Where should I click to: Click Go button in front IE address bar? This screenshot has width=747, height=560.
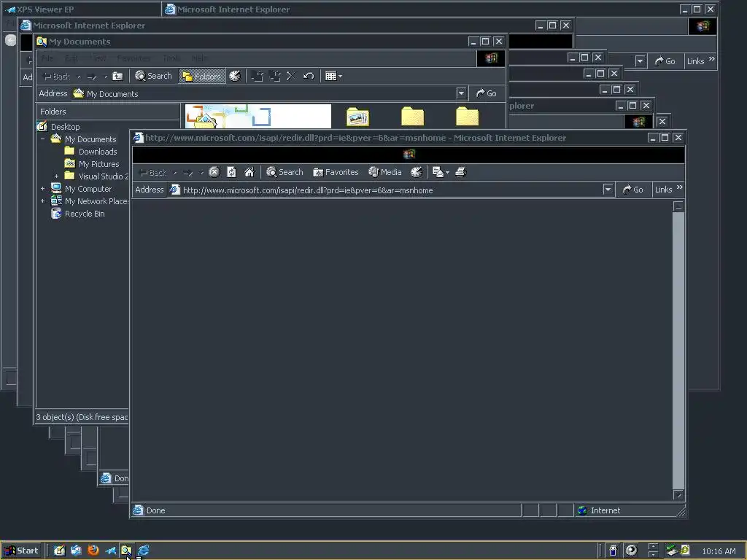point(632,190)
